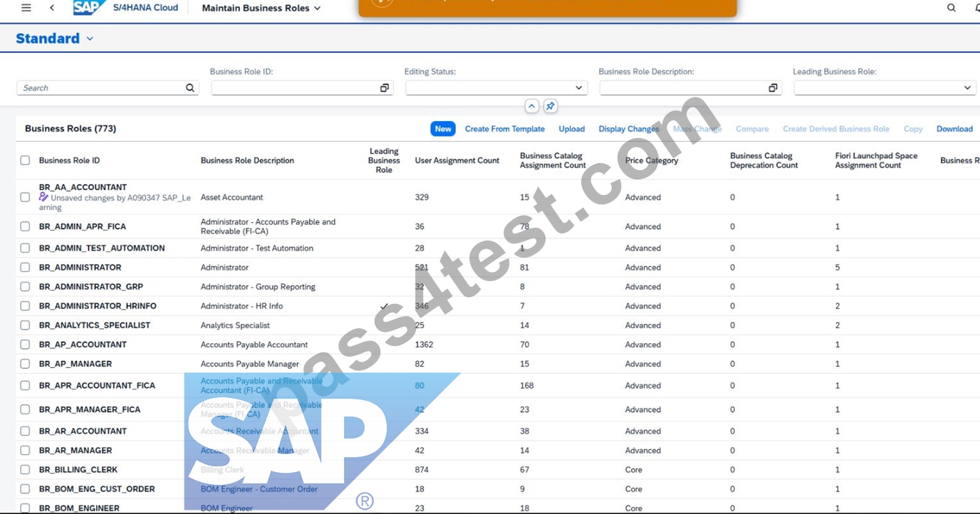Tick the checkbox for BR_ADMINISTRATOR
Image resolution: width=980 pixels, height=514 pixels.
pos(25,268)
